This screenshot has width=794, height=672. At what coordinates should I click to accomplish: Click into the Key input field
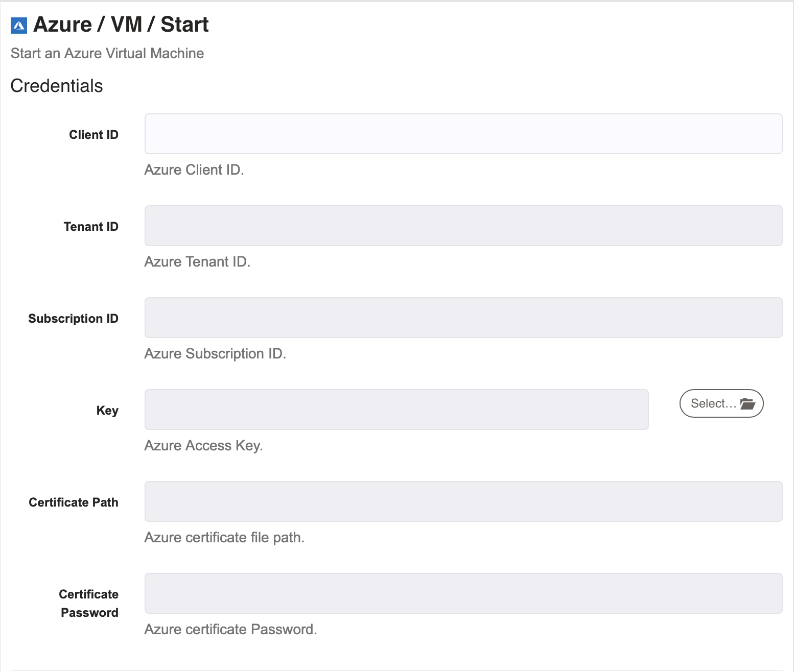coord(396,410)
